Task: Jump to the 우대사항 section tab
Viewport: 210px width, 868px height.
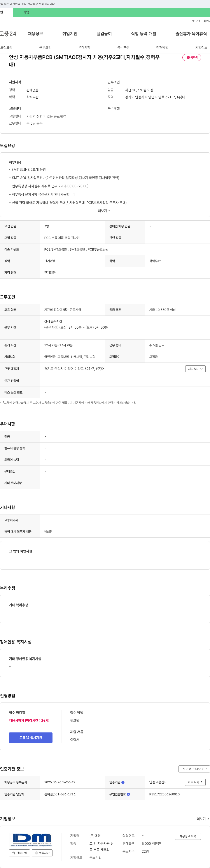Action: (84, 47)
